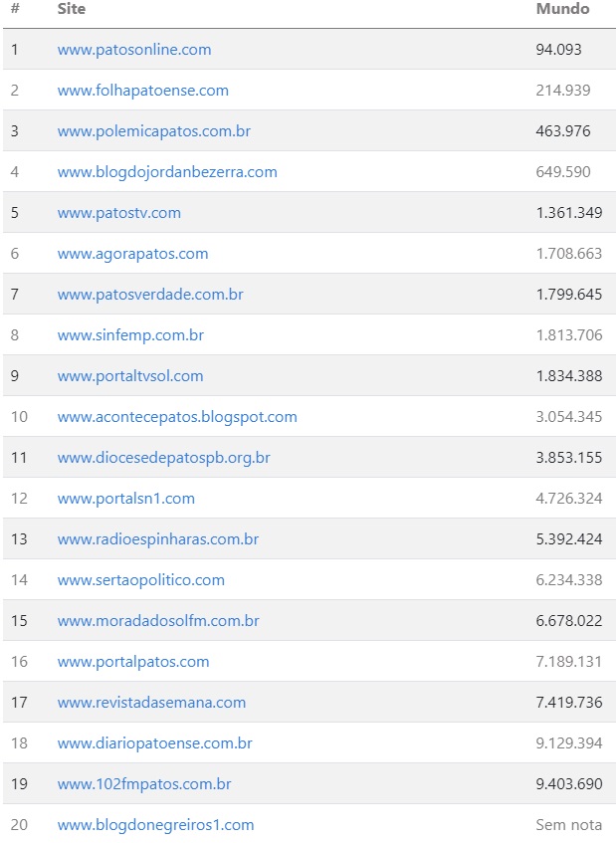Click the www.folhapatoense.com link
Screen dimensions: 616x843
click(x=142, y=90)
